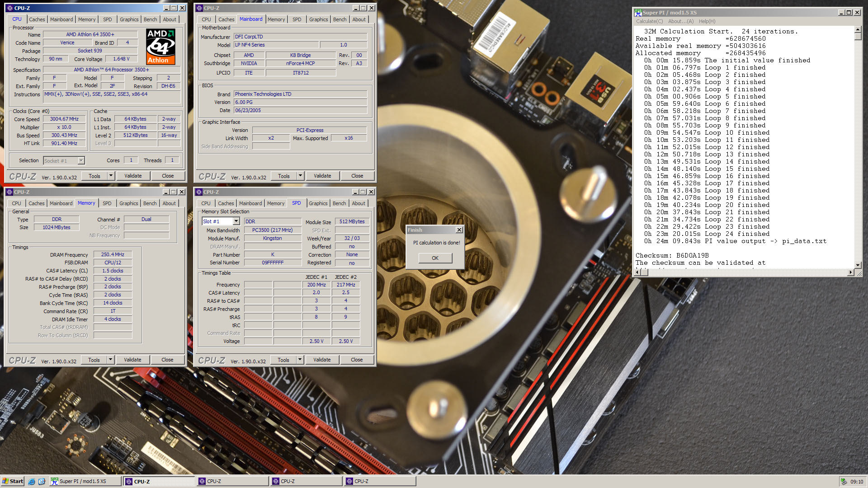Click Super PI horizontal scrollbar right arrow
Image resolution: width=868 pixels, height=488 pixels.
(x=851, y=272)
